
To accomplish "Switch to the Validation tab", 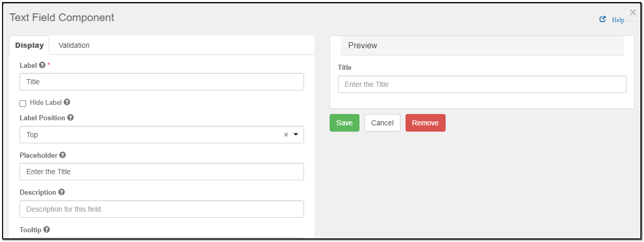I will (74, 45).
